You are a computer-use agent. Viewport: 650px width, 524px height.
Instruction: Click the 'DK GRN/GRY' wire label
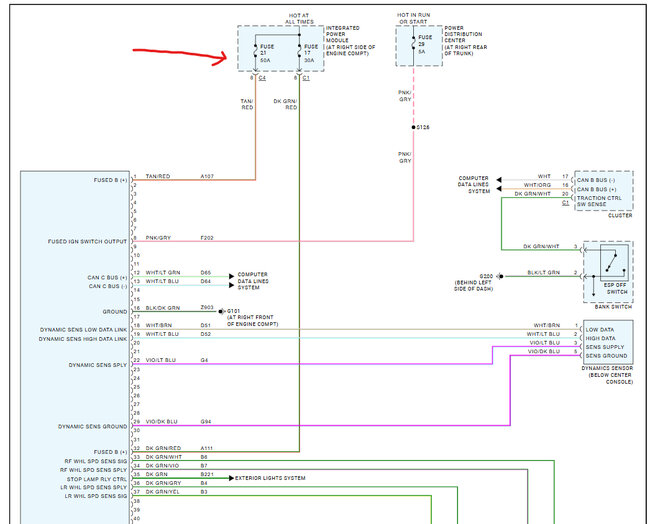pyautogui.click(x=163, y=483)
